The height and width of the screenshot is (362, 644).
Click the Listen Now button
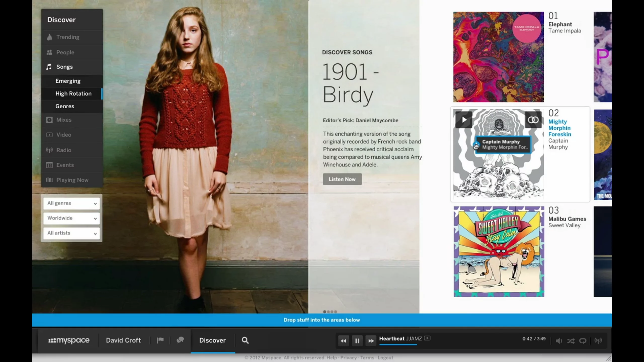pos(342,179)
